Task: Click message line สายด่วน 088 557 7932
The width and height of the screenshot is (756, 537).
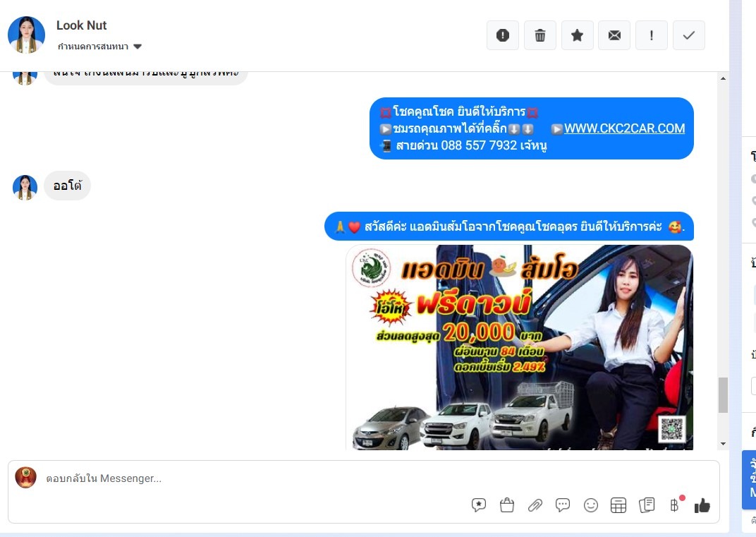Action: pyautogui.click(x=464, y=145)
